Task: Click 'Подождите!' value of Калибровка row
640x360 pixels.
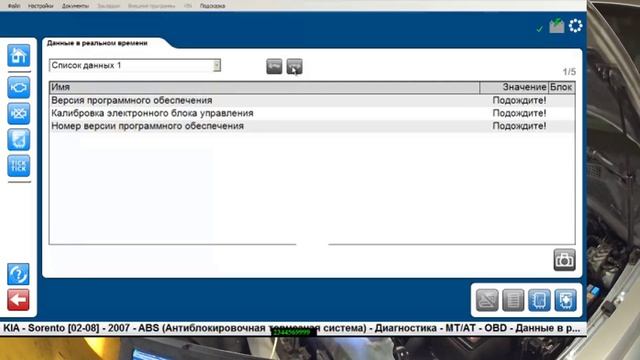Action: pyautogui.click(x=519, y=113)
